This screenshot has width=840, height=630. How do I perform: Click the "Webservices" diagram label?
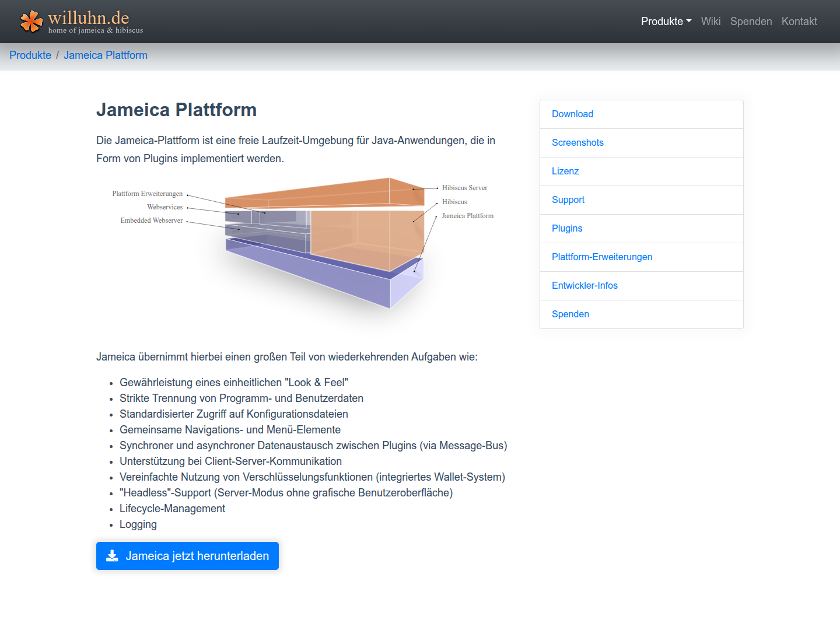tap(165, 207)
